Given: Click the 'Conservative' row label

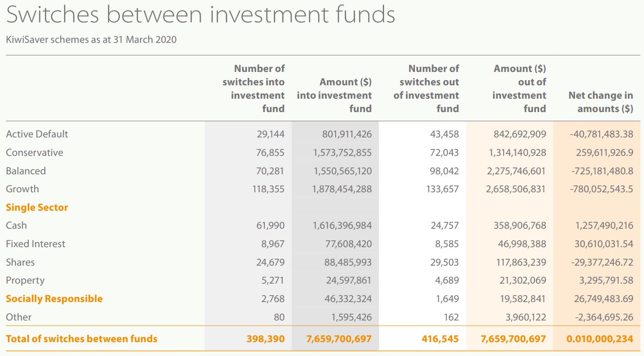Looking at the screenshot, I should point(35,153).
